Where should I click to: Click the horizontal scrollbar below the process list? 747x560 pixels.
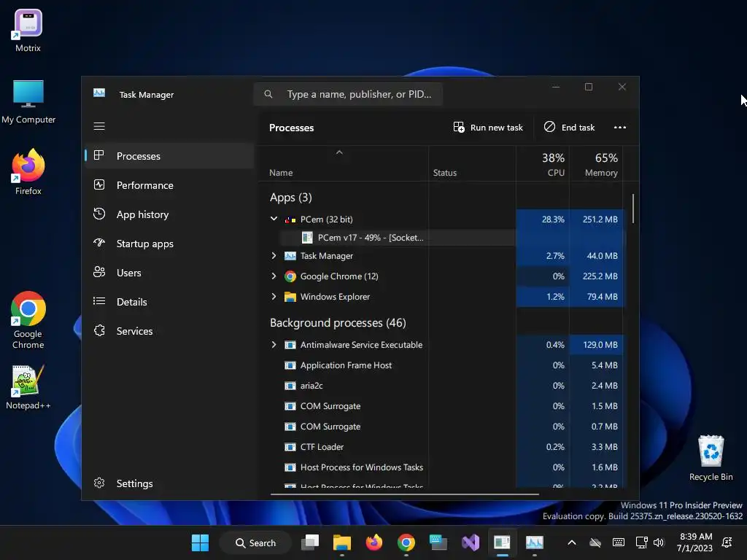click(404, 494)
